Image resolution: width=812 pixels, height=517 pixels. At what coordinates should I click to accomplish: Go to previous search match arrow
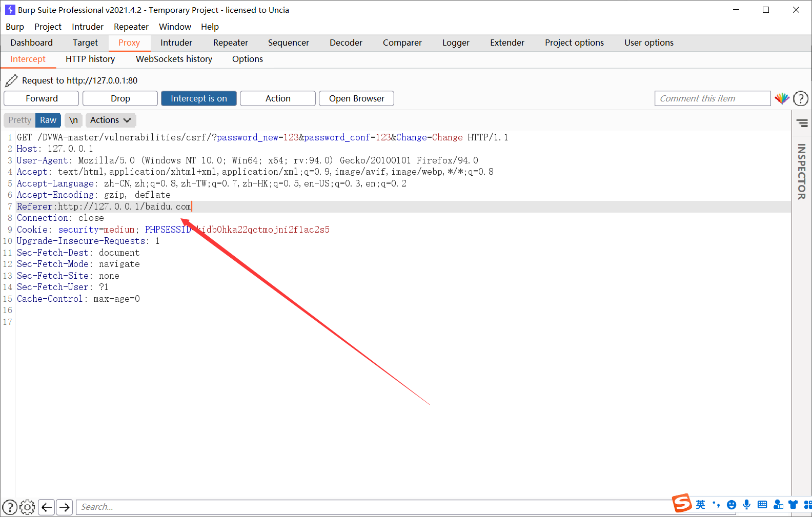47,507
